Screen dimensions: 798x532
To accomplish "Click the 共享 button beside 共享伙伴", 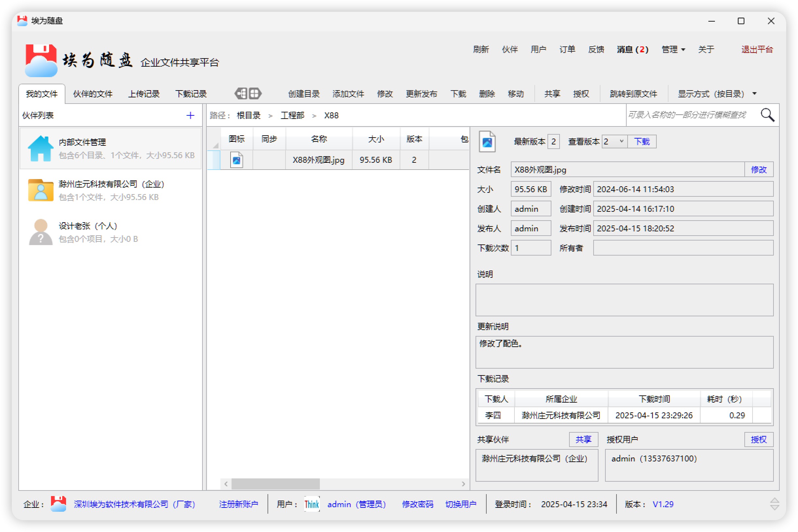I will (583, 440).
